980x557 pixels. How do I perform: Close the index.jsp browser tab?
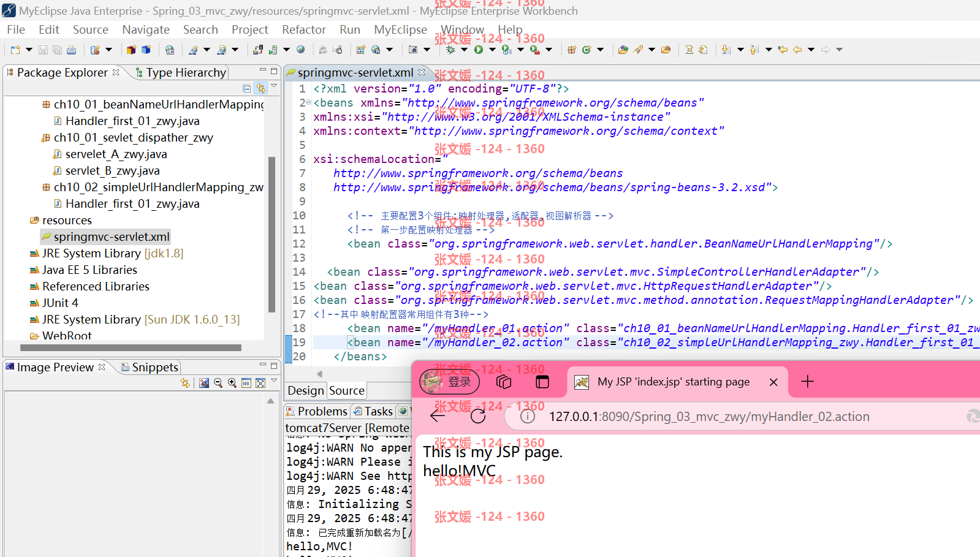(x=773, y=382)
